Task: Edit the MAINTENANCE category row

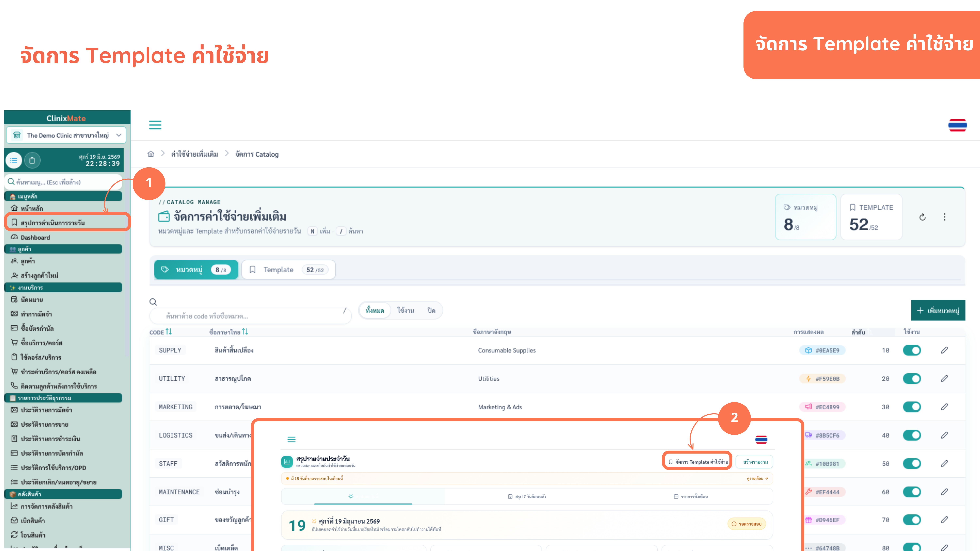Action: pos(944,492)
